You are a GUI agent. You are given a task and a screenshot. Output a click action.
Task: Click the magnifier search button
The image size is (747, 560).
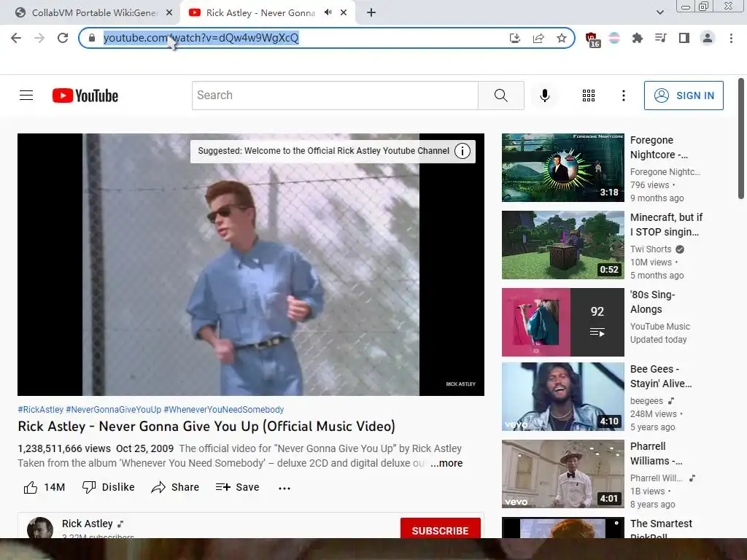click(x=500, y=96)
